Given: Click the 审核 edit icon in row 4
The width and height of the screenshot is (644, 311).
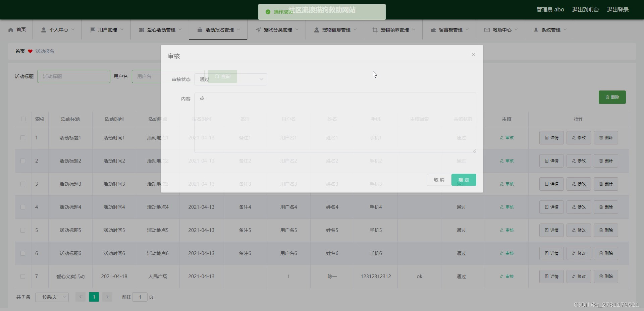Looking at the screenshot, I should [x=502, y=207].
